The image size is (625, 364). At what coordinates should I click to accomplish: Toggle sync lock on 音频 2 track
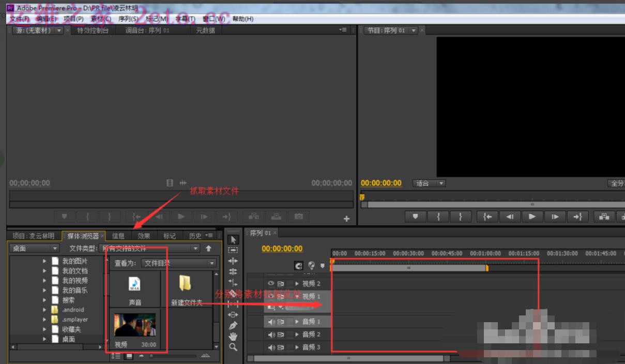pyautogui.click(x=281, y=335)
